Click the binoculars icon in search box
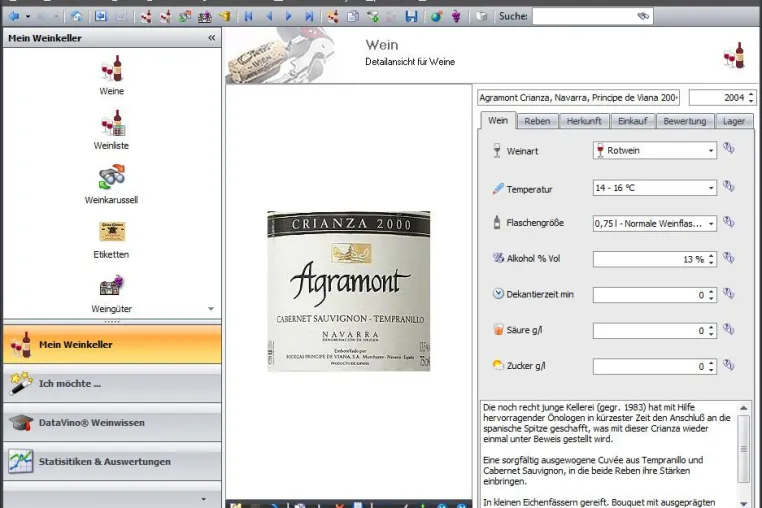Image resolution: width=762 pixels, height=508 pixels. (643, 16)
